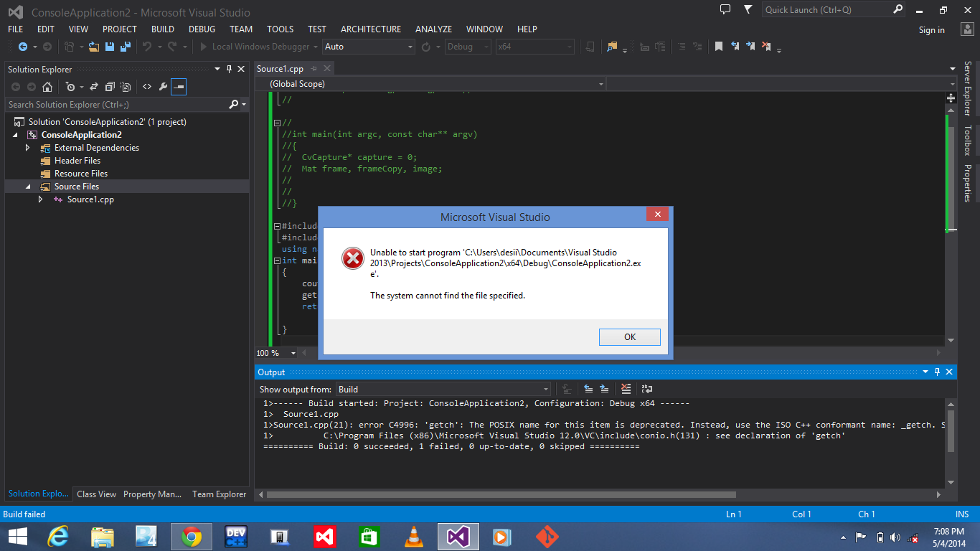Open Google Chrome from the taskbar
Viewport: 980px width, 551px height.
[191, 537]
